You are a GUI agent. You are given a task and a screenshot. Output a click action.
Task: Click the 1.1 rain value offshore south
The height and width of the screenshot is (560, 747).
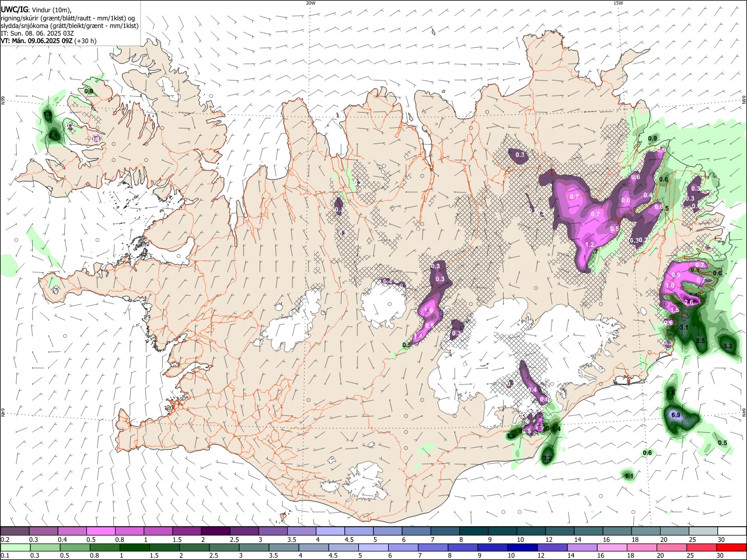(629, 477)
